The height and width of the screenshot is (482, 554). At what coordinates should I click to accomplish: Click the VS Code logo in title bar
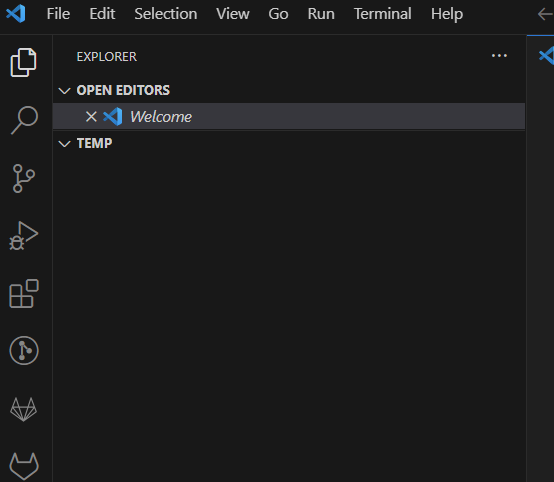16,14
